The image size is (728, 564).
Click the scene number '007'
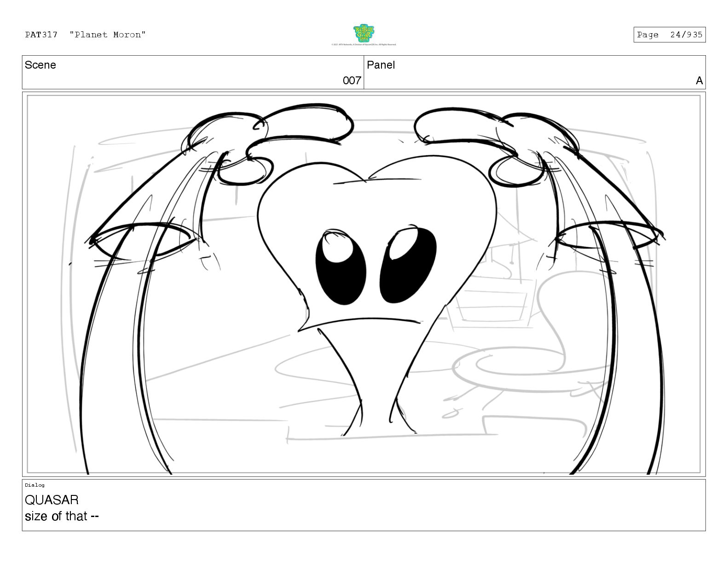pyautogui.click(x=352, y=81)
